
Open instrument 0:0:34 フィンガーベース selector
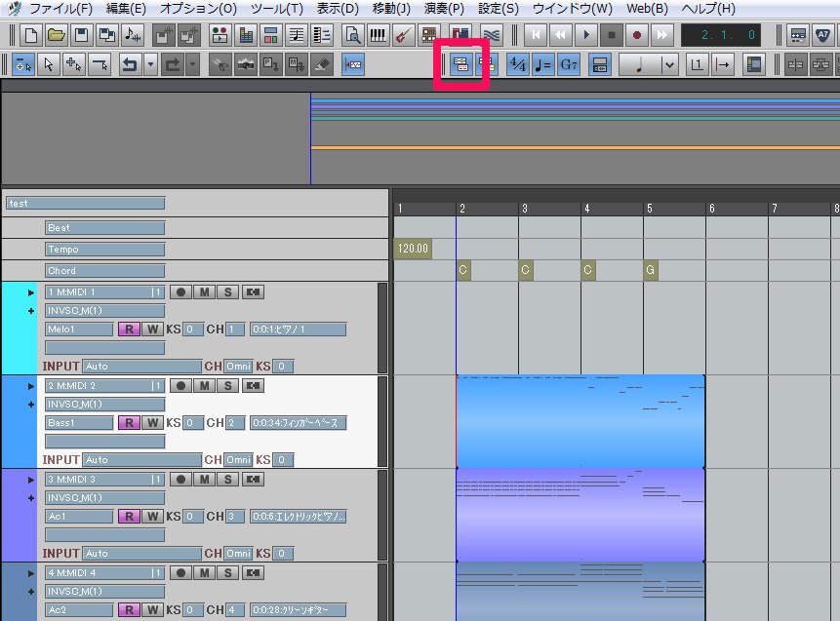(x=298, y=423)
